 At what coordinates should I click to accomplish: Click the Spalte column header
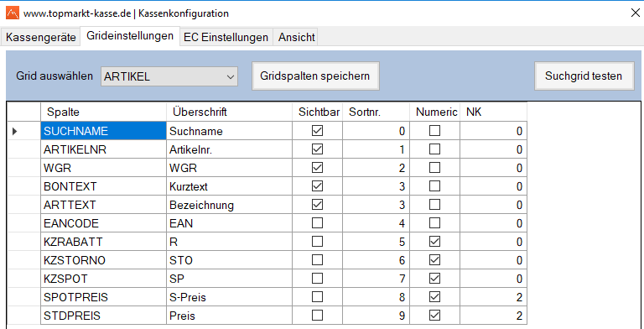(103, 112)
